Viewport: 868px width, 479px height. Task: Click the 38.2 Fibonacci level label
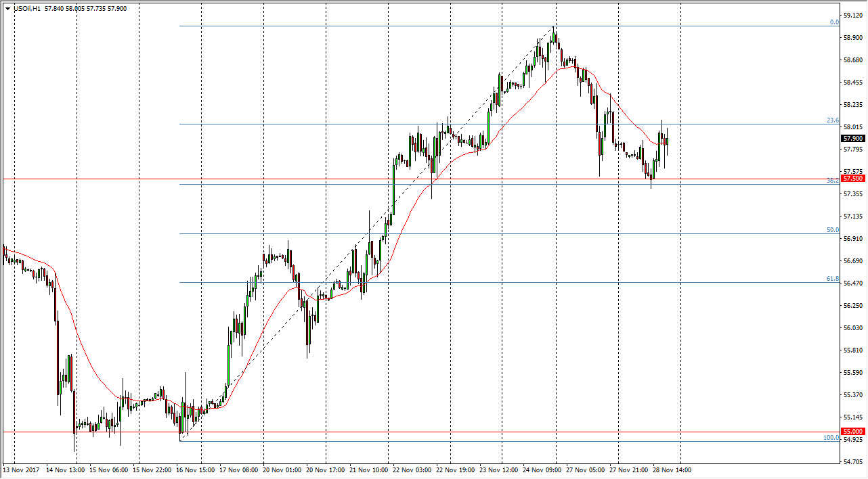pos(833,181)
